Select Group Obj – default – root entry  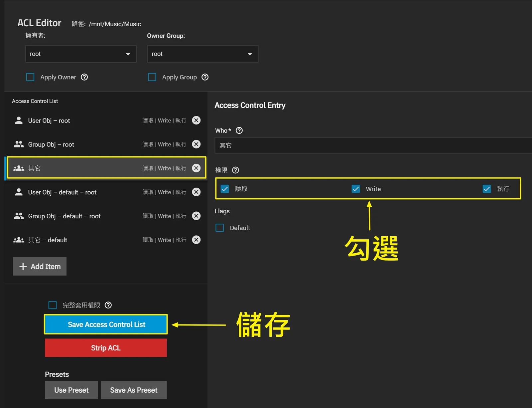pyautogui.click(x=106, y=216)
